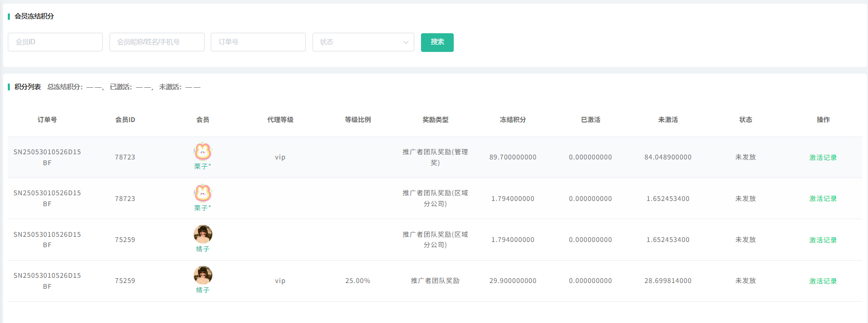Image resolution: width=868 pixels, height=323 pixels.
Task: Open the 状态 dropdown filter
Action: pos(363,42)
